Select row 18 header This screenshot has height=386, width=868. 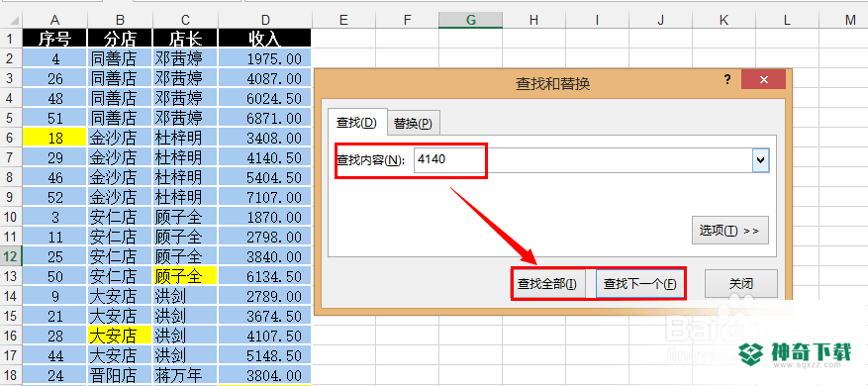pyautogui.click(x=11, y=375)
